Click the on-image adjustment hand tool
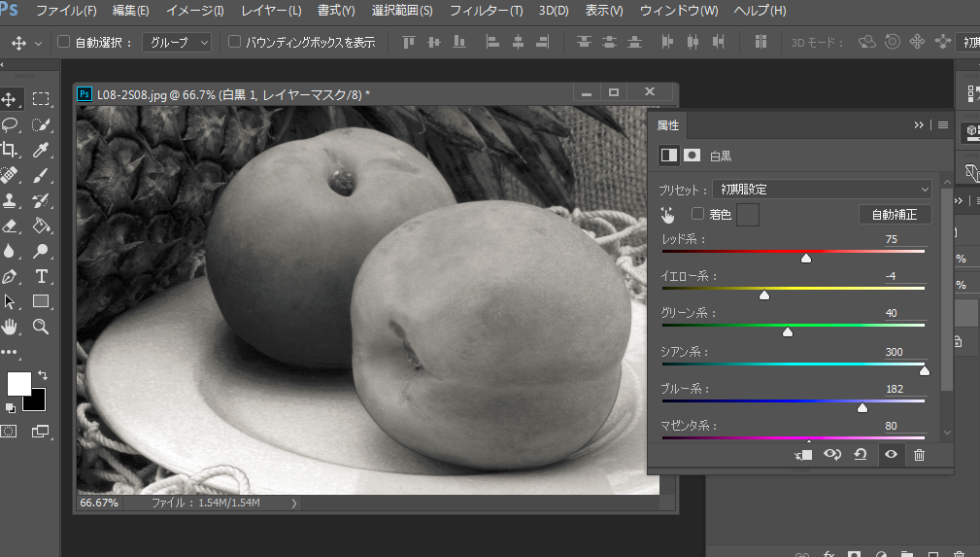The image size is (980, 557). (667, 215)
